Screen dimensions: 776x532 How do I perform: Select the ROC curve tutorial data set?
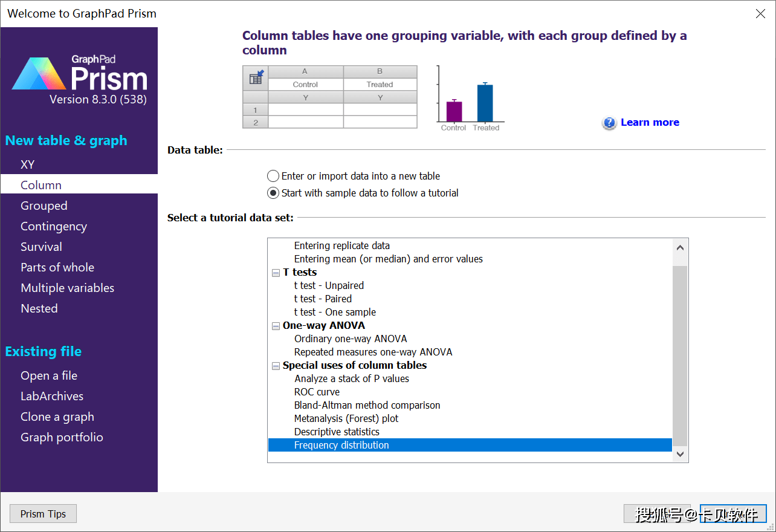click(317, 392)
